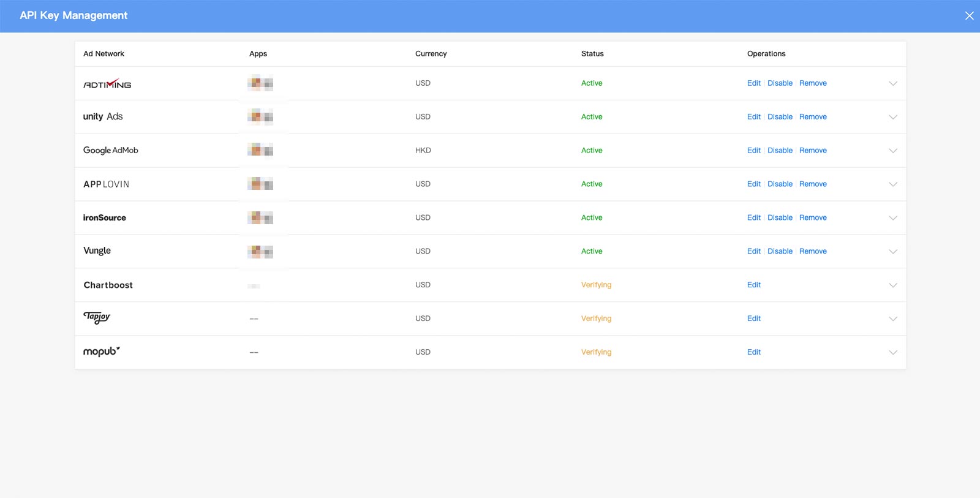Click the Operations column header
Viewport: 980px width, 498px height.
tap(766, 54)
